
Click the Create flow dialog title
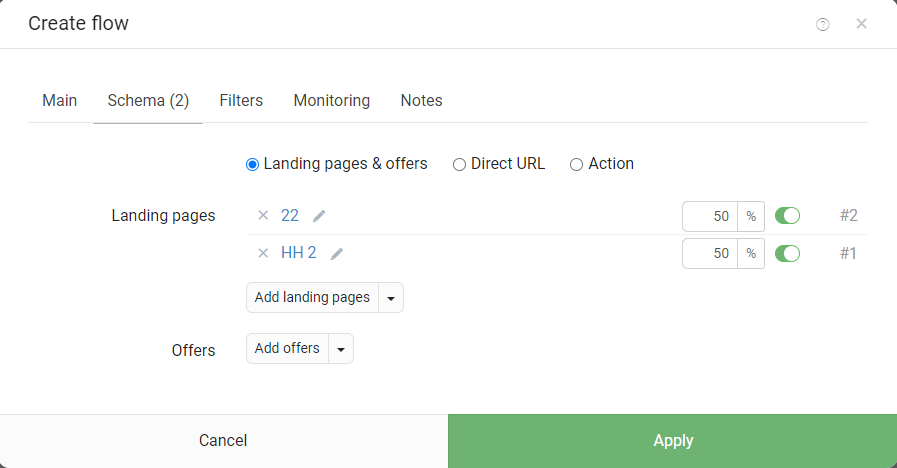click(78, 23)
